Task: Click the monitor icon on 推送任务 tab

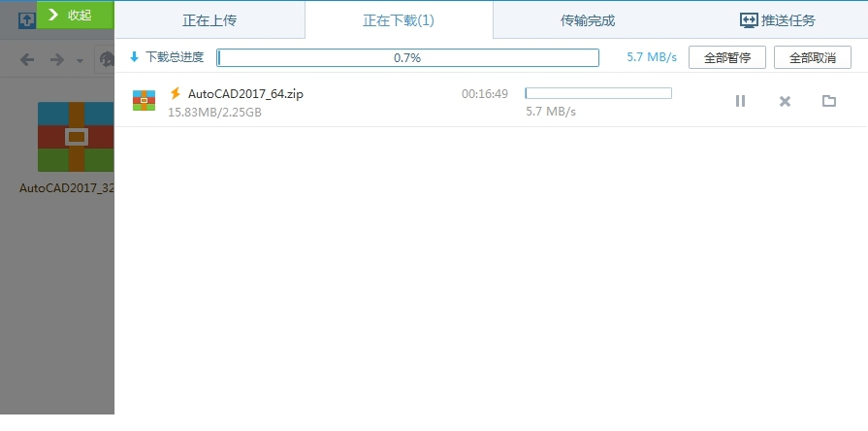Action: click(x=749, y=20)
